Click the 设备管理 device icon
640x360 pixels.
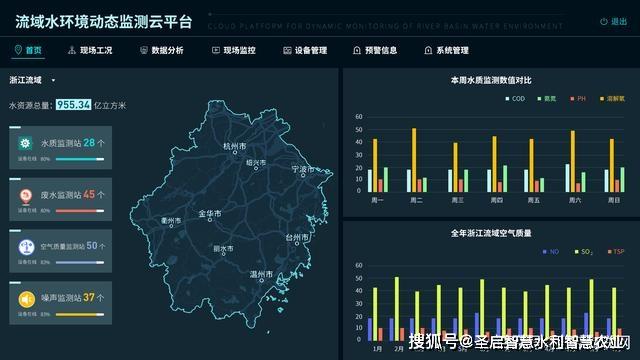(287, 50)
